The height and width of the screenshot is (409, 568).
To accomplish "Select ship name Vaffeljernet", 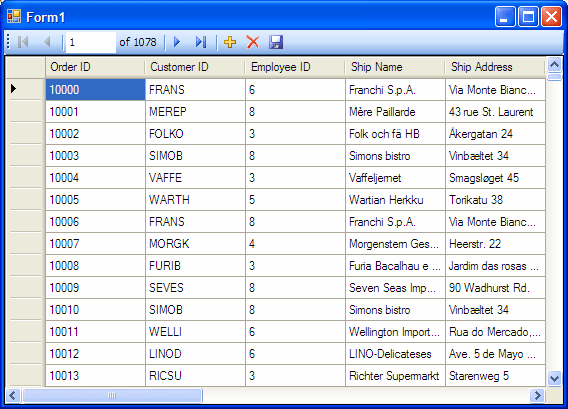I will click(395, 178).
